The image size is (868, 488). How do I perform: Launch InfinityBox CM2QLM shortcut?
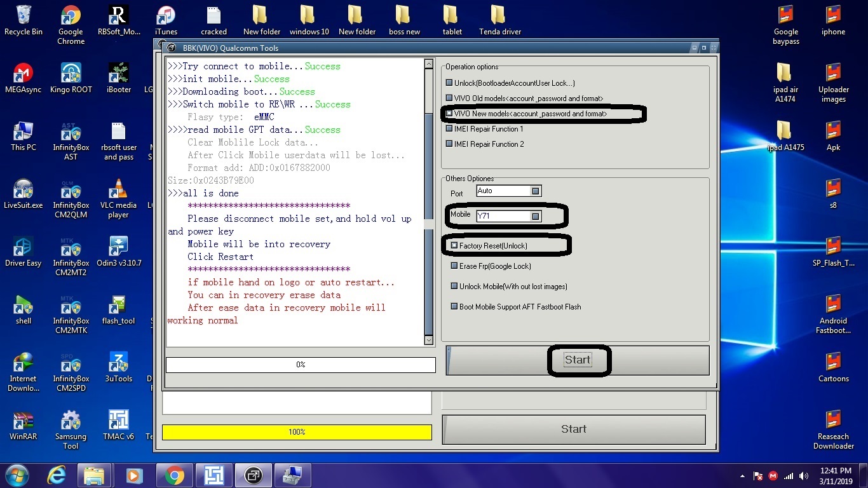pos(71,199)
